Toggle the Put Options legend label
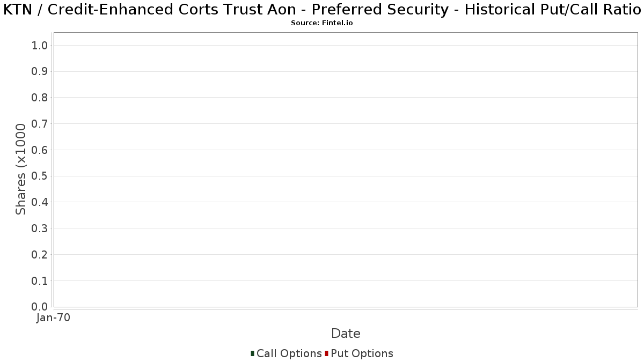Viewport: 644px width, 362px height. [362, 353]
